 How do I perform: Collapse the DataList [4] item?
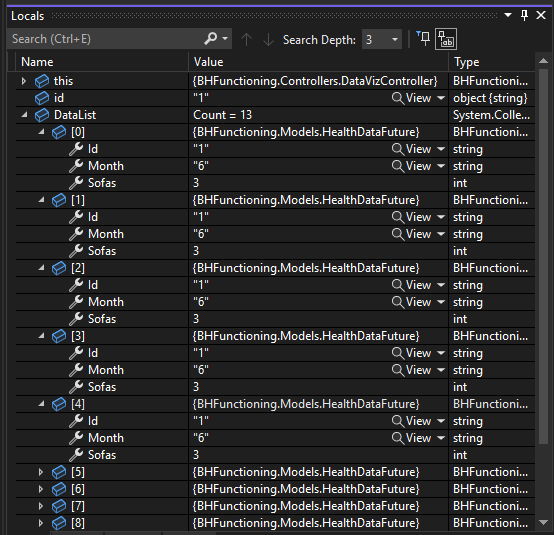point(41,404)
